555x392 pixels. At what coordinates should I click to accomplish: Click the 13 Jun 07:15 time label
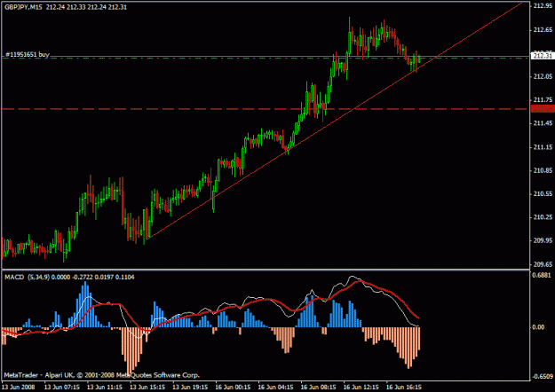(x=61, y=387)
